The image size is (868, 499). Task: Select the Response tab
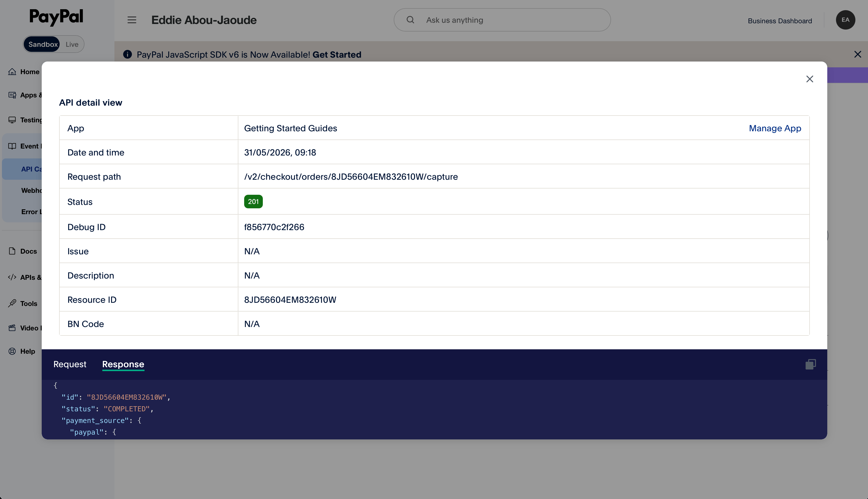pos(123,364)
